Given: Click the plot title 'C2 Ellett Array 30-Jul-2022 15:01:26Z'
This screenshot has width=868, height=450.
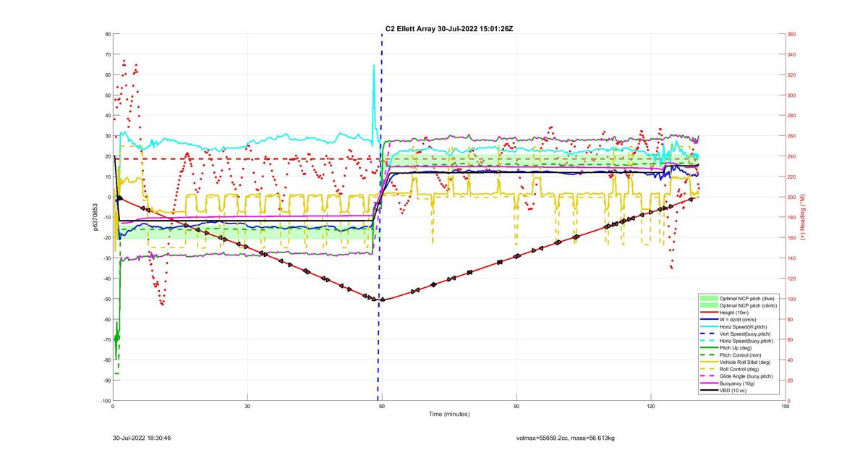Looking at the screenshot, I should [x=449, y=28].
